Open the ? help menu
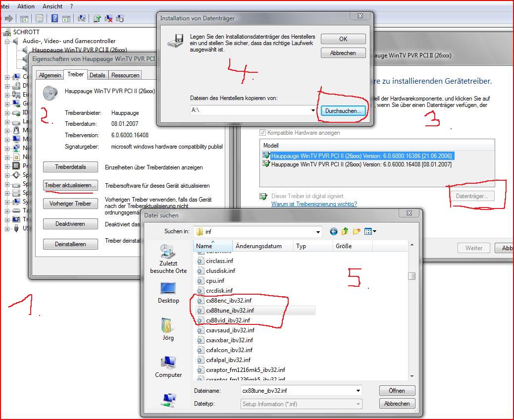The image size is (514, 420). (x=72, y=6)
